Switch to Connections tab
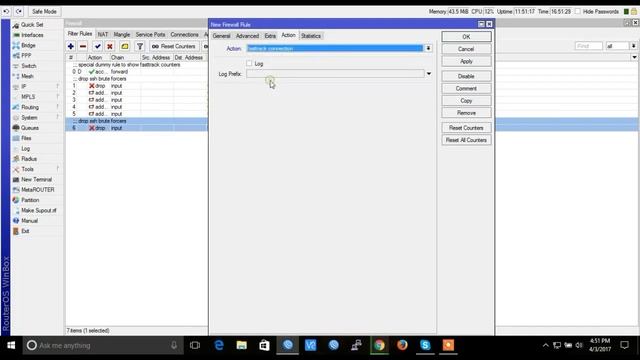The image size is (640, 360). coord(184,35)
